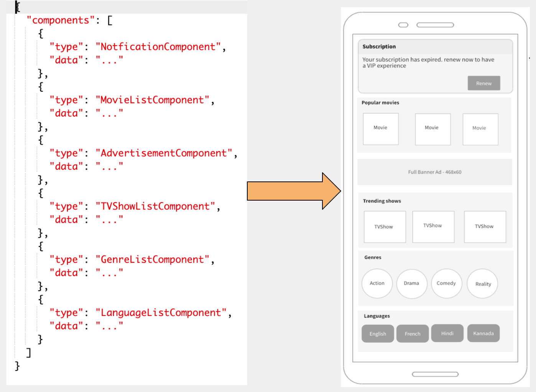Click the "data" key under AdvertisementComponent
This screenshot has width=536, height=392.
(66, 166)
